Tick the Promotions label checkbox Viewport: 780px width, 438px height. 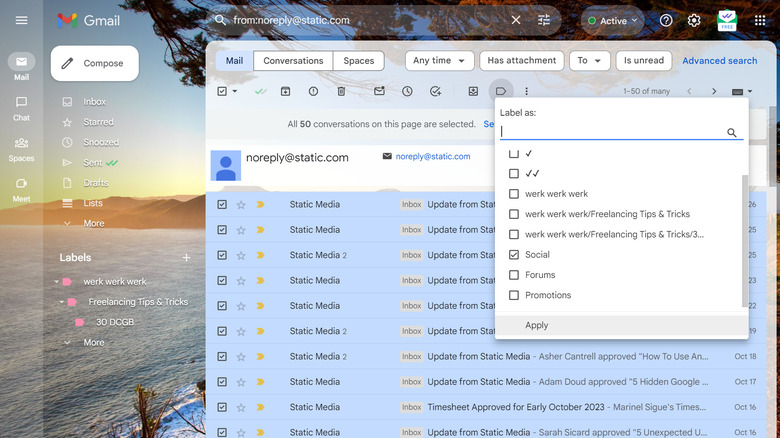pyautogui.click(x=514, y=295)
